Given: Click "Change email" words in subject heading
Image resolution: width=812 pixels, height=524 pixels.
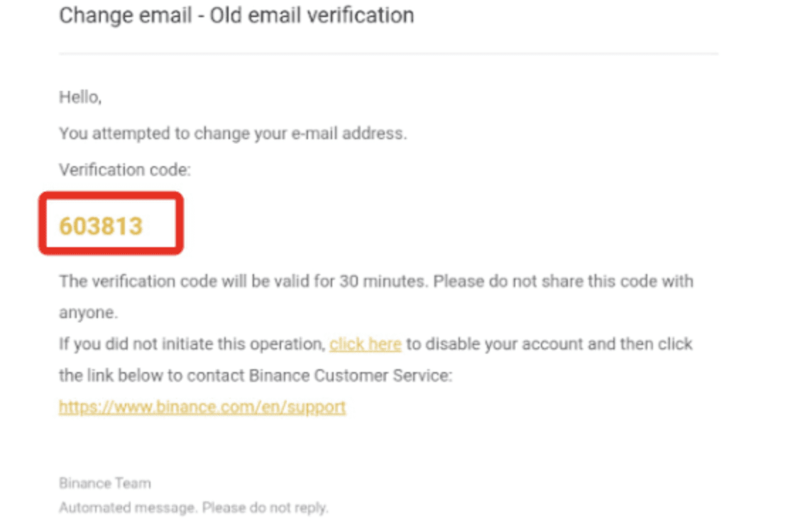Looking at the screenshot, I should pos(126,15).
